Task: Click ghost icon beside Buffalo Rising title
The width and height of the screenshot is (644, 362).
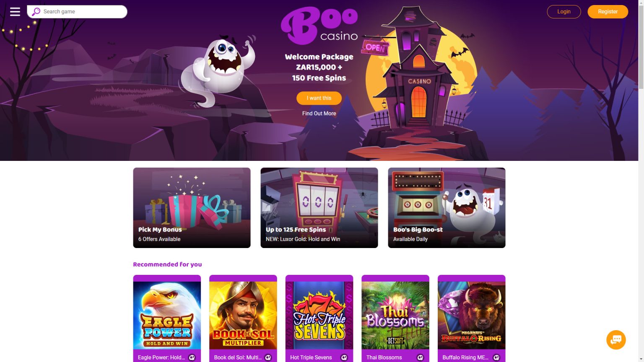Action: click(x=496, y=357)
